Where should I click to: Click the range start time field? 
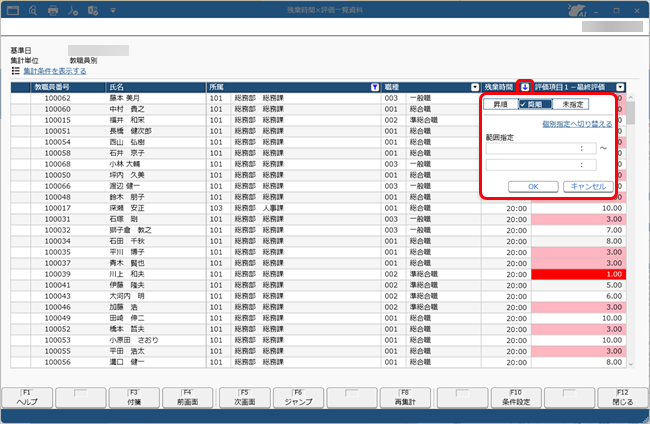tap(541, 148)
